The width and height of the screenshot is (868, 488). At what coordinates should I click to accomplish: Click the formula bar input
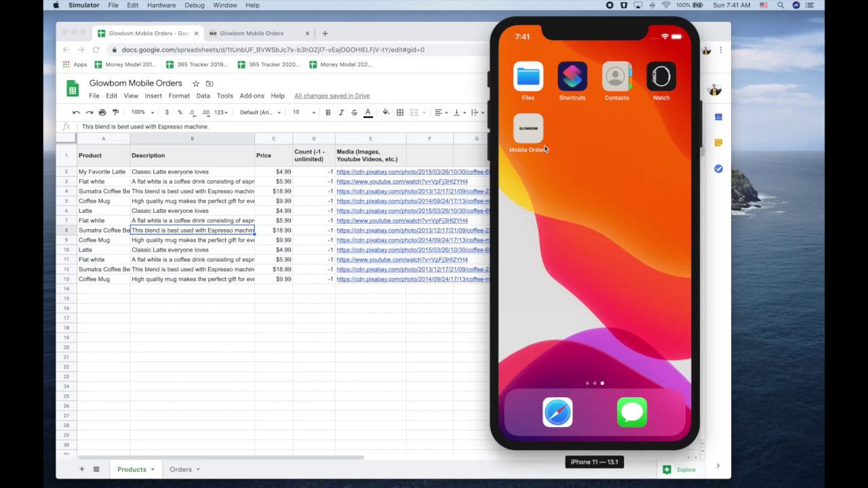point(283,127)
